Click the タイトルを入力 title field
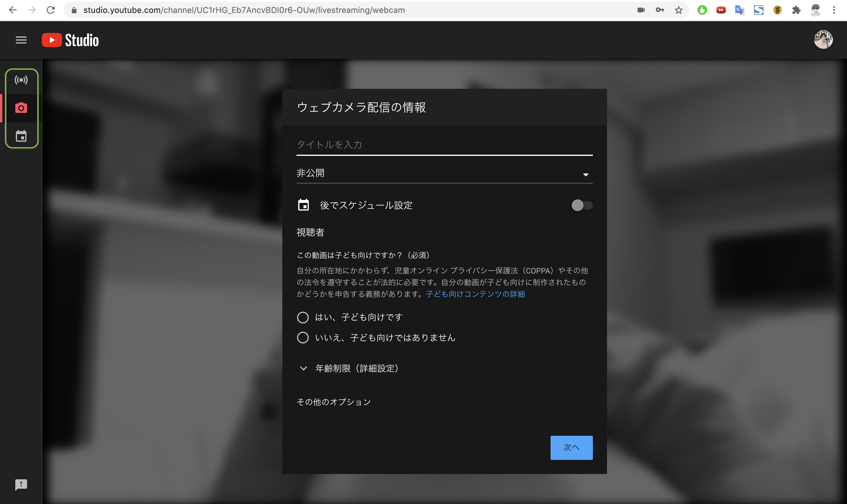Viewport: 847px width, 504px height. click(444, 145)
